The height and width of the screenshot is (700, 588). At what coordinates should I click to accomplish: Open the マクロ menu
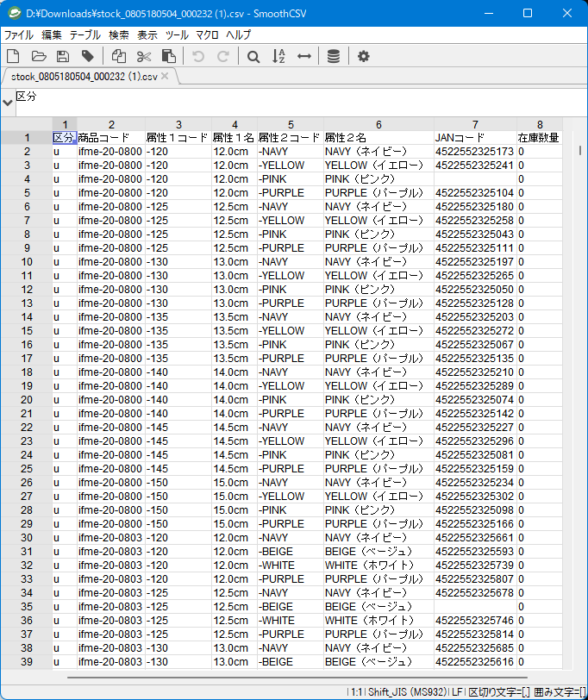(207, 35)
